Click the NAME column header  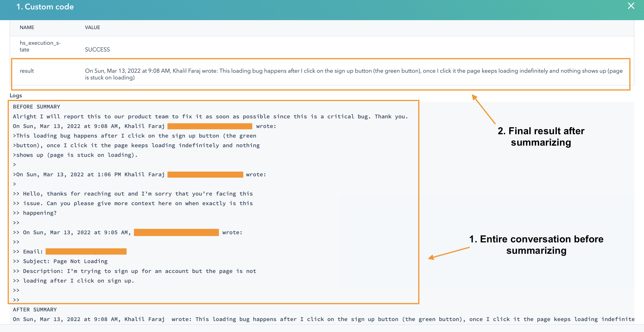point(27,28)
